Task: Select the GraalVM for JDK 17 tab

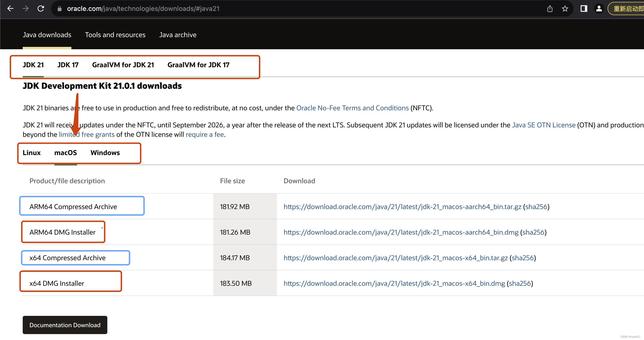Action: tap(198, 65)
